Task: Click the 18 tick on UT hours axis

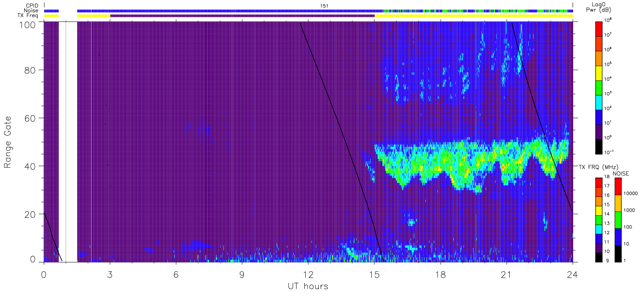Action: 441,274
